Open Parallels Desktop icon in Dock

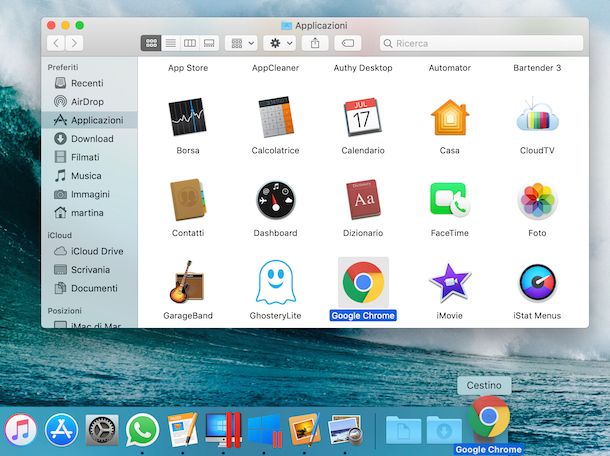pos(223,430)
